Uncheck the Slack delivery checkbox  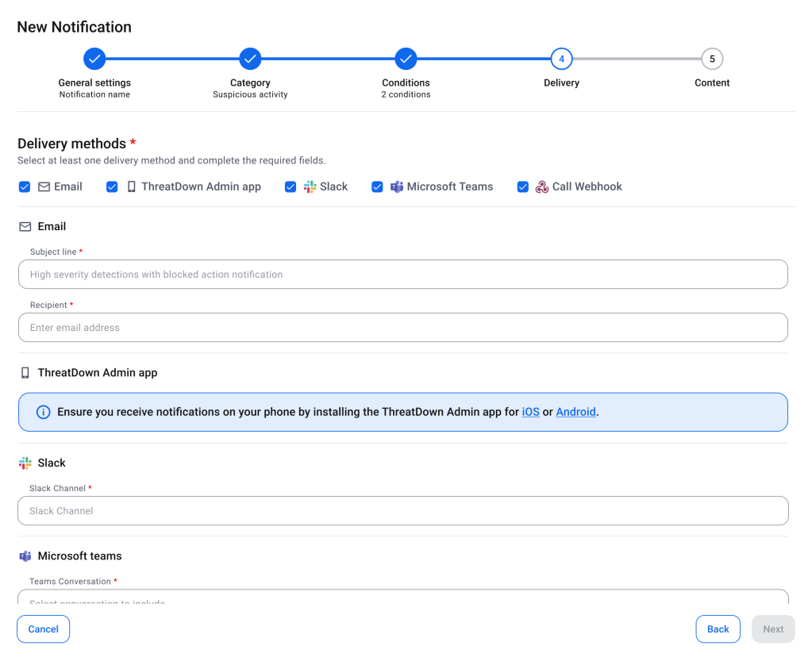291,186
